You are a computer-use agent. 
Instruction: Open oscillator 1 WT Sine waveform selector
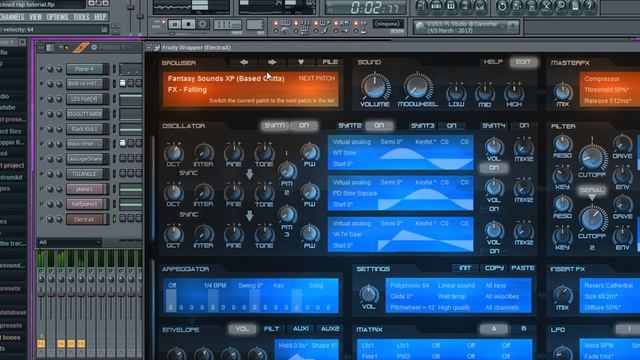point(344,153)
